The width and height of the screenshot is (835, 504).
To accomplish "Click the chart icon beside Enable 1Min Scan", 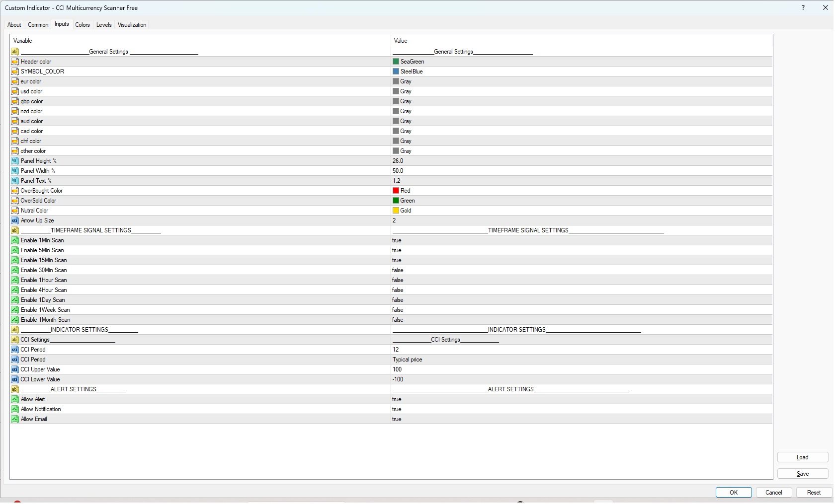I will (14, 240).
